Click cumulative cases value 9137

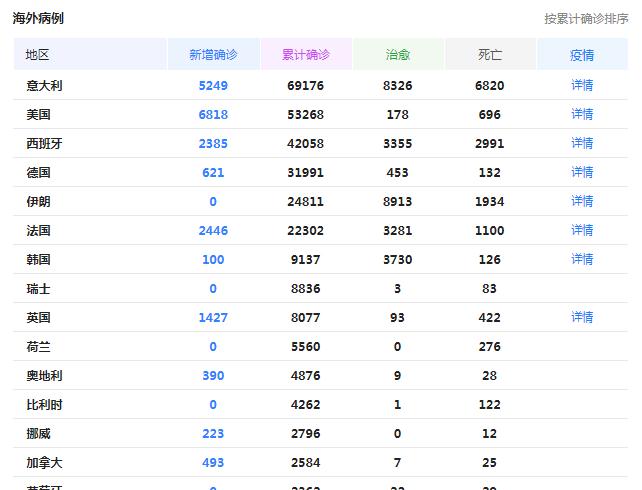tap(305, 260)
